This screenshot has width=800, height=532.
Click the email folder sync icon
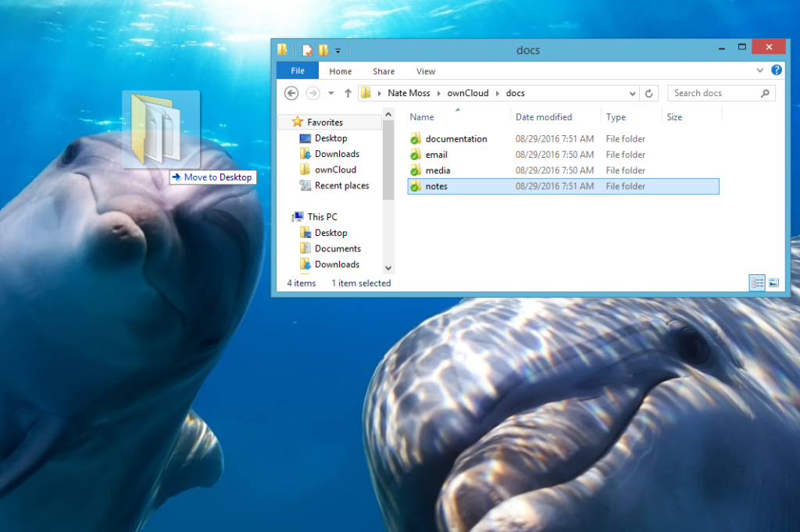click(x=416, y=155)
